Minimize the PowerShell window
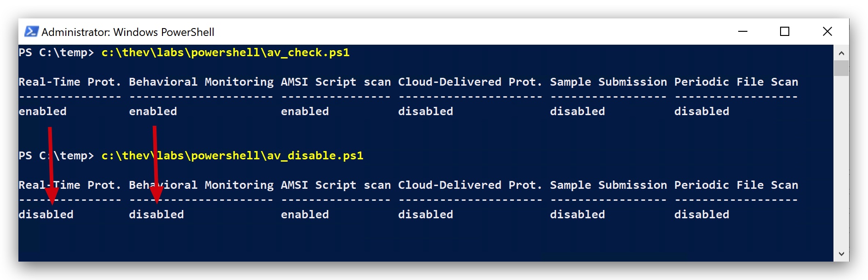 742,31
